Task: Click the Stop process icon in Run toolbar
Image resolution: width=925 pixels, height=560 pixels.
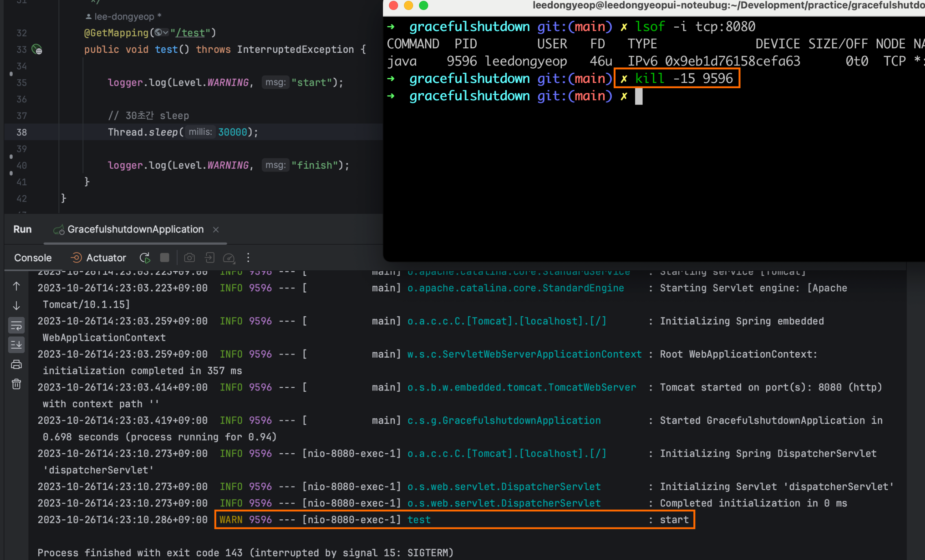Action: pos(165,258)
